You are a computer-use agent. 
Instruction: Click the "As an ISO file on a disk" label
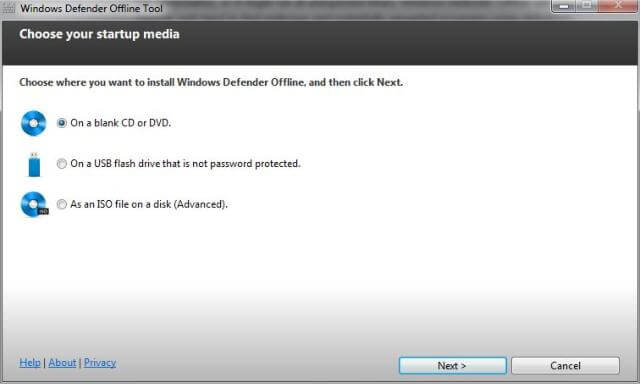tap(149, 204)
